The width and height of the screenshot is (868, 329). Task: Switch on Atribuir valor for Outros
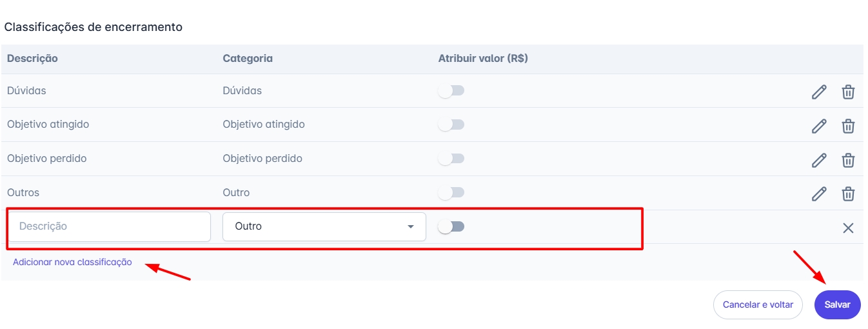click(x=451, y=192)
